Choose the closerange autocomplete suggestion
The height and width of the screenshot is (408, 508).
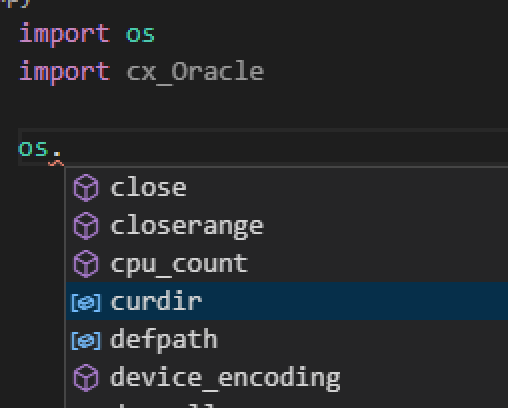287,226
